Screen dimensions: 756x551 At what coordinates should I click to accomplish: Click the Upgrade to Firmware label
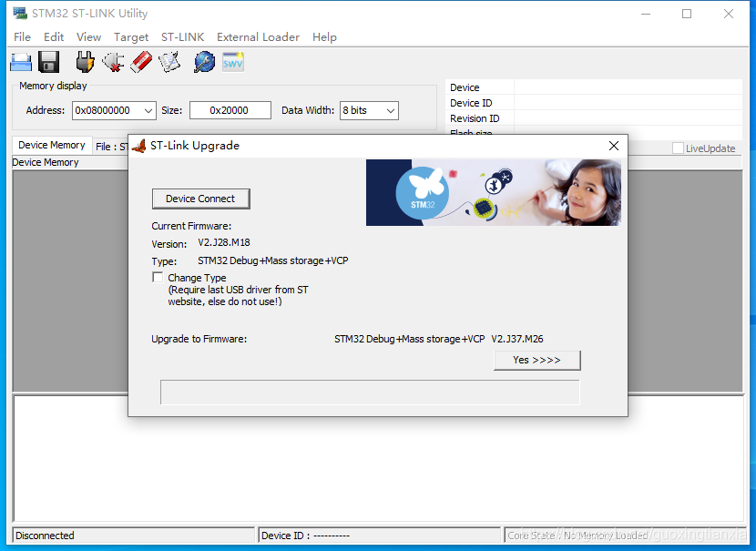click(199, 339)
